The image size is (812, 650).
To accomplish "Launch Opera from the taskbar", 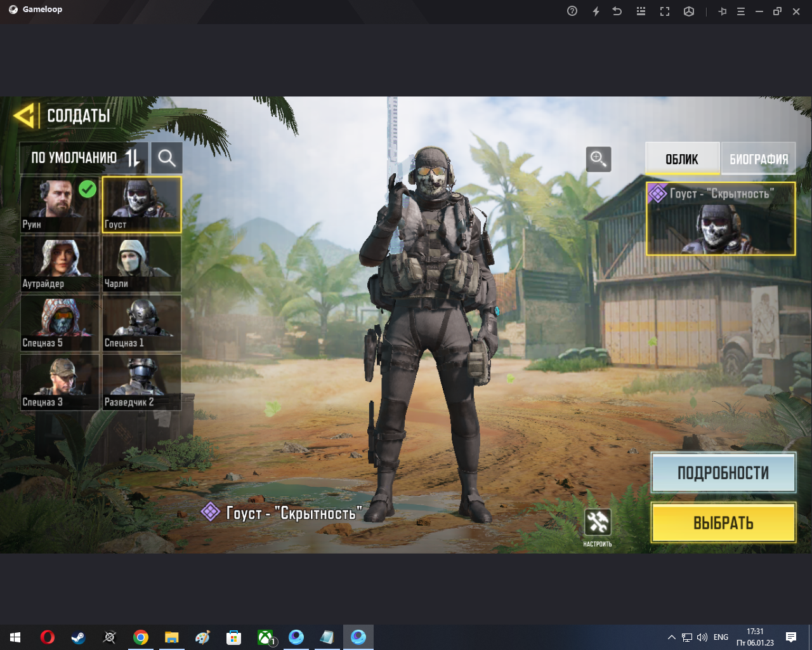I will (47, 637).
